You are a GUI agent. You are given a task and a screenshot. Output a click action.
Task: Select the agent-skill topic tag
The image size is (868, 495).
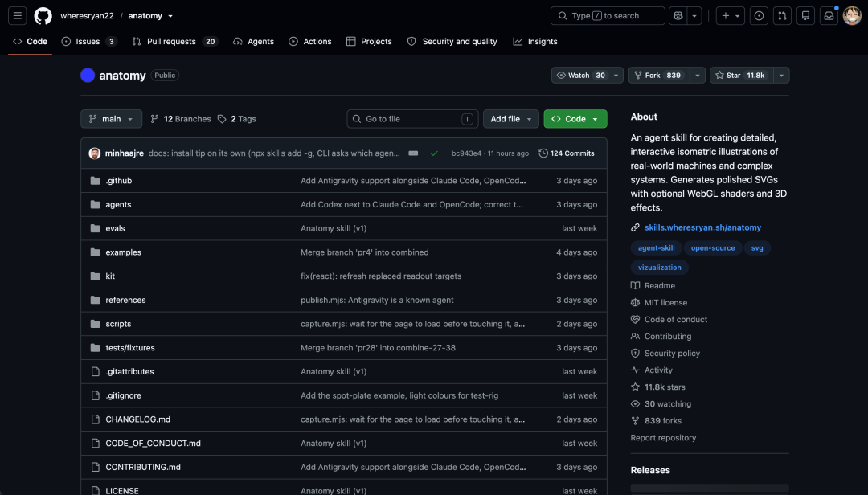(x=656, y=248)
